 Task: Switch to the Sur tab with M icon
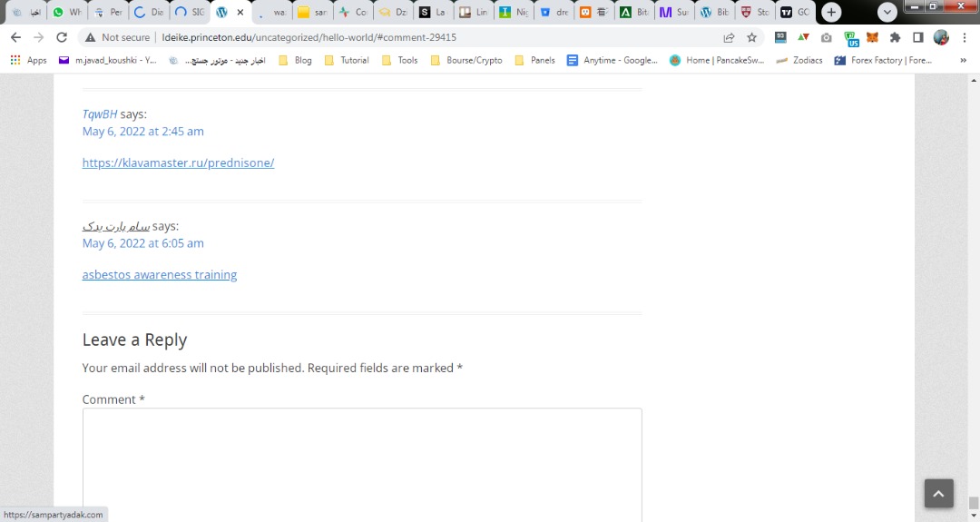(x=675, y=12)
